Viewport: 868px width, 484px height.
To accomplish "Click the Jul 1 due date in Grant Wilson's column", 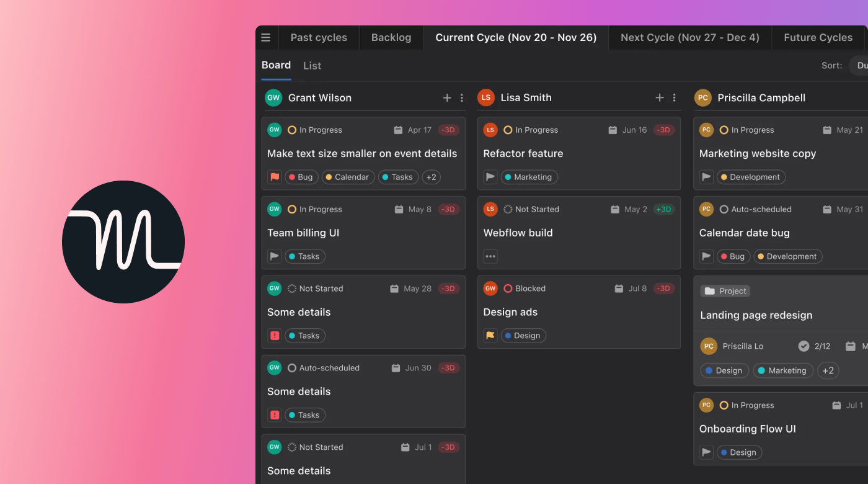I will tap(423, 447).
